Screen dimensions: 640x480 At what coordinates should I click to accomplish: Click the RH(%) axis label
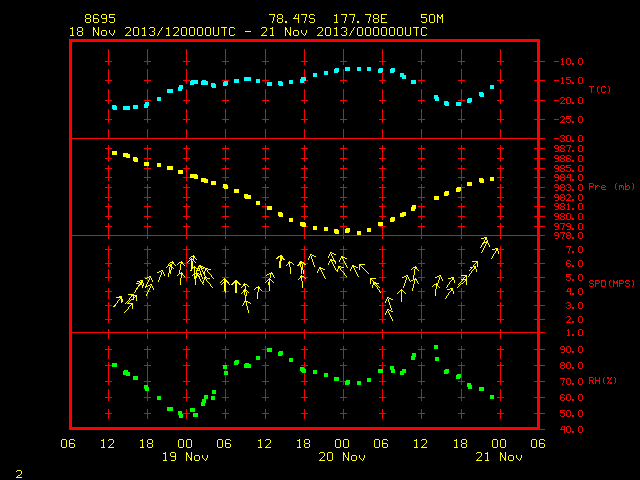click(602, 380)
